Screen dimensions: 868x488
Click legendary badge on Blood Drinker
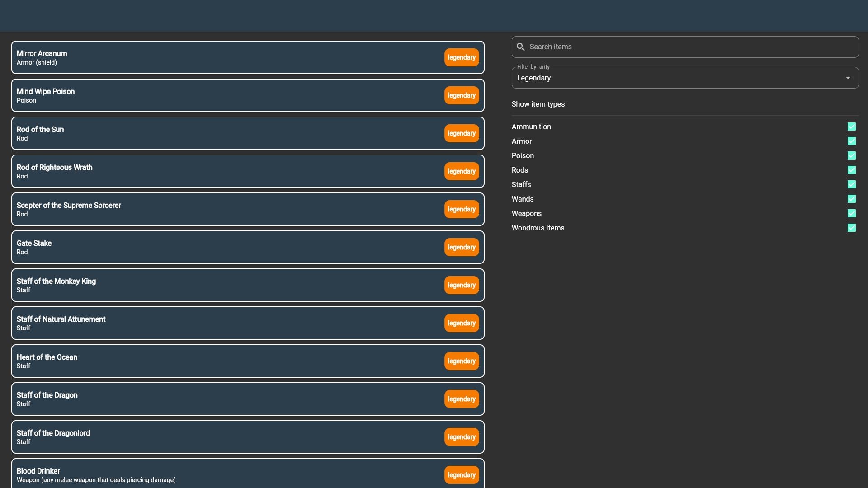(x=461, y=475)
